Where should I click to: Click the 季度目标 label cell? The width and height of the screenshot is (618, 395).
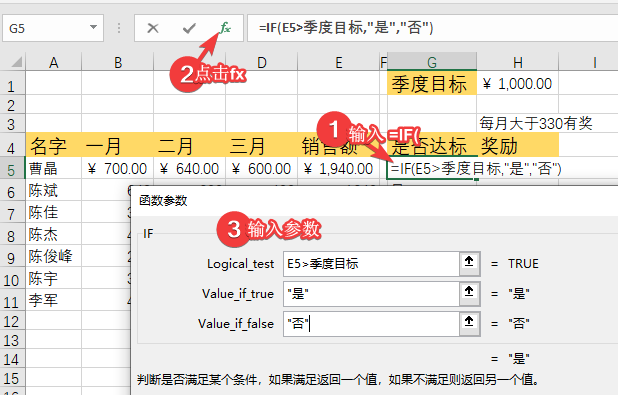point(432,84)
